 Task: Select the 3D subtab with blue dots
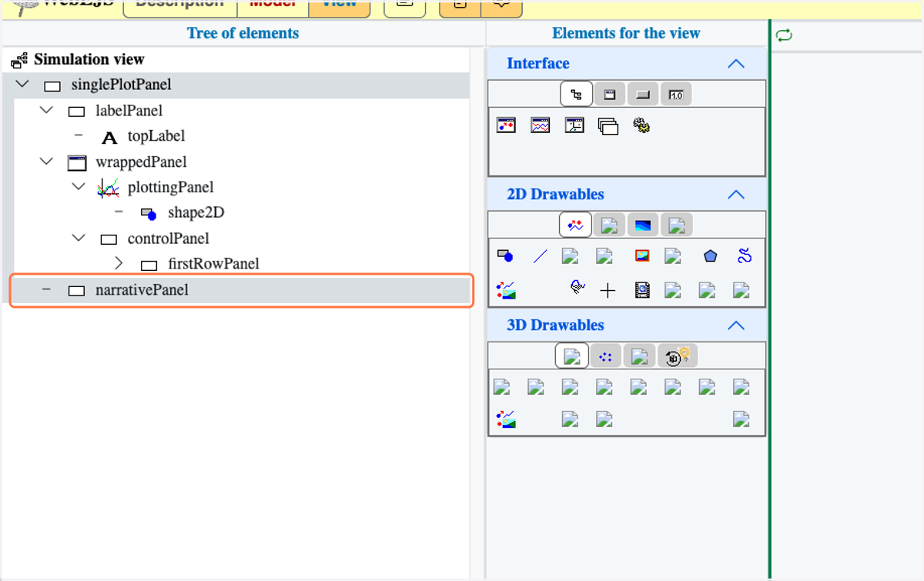click(x=606, y=356)
